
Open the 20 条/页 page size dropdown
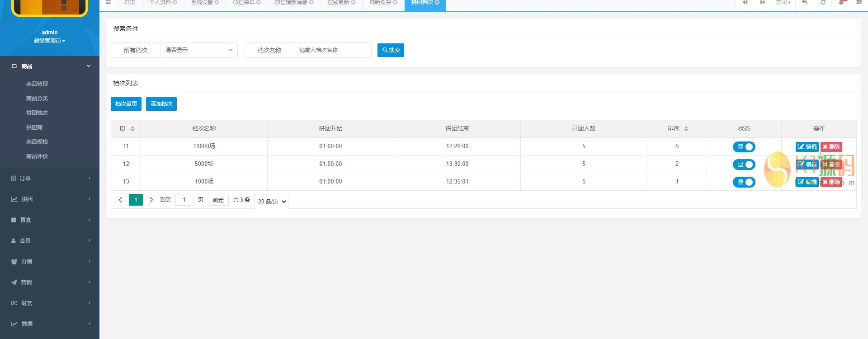pyautogui.click(x=272, y=202)
